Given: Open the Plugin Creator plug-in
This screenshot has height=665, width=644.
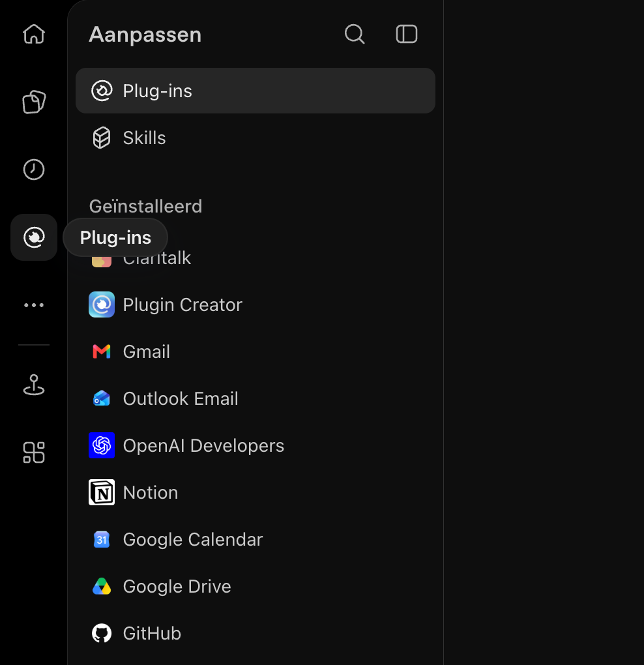Looking at the screenshot, I should click(256, 304).
